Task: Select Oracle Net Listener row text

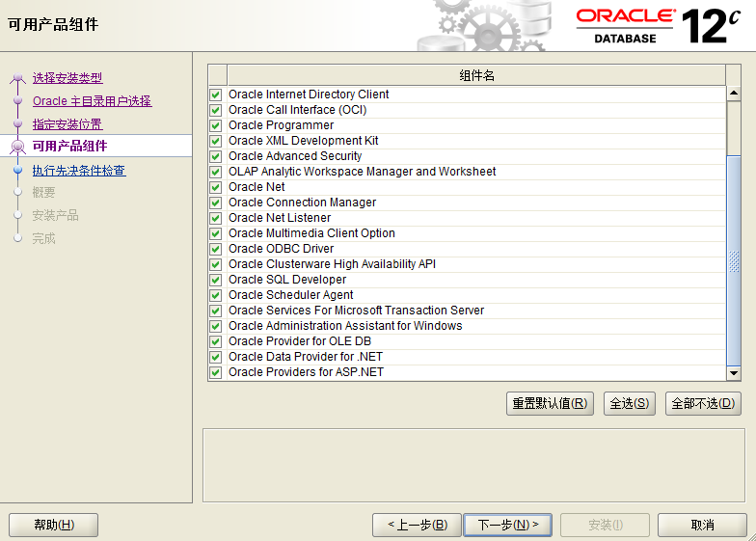Action: (280, 218)
